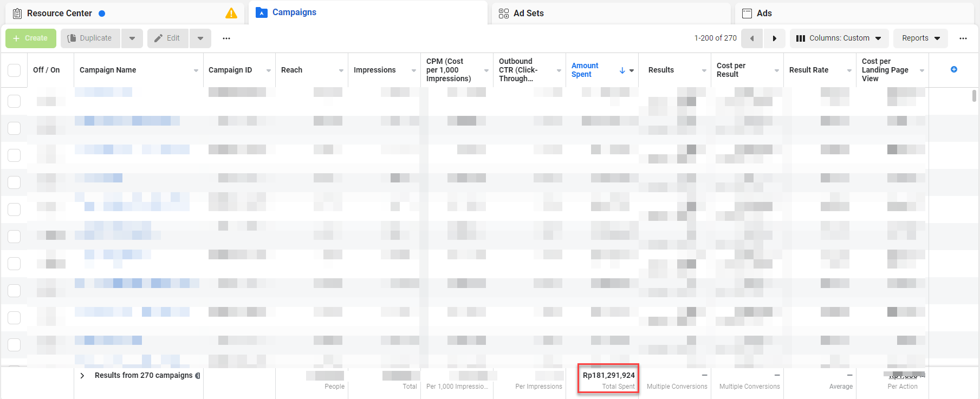Click the green Create button
980x399 pixels.
pyautogui.click(x=31, y=38)
